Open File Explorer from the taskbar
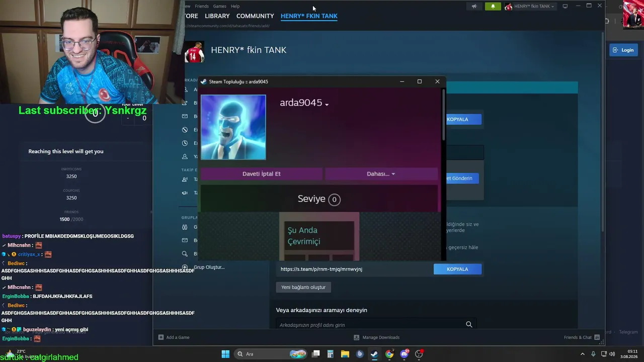644x362 pixels. (345, 354)
